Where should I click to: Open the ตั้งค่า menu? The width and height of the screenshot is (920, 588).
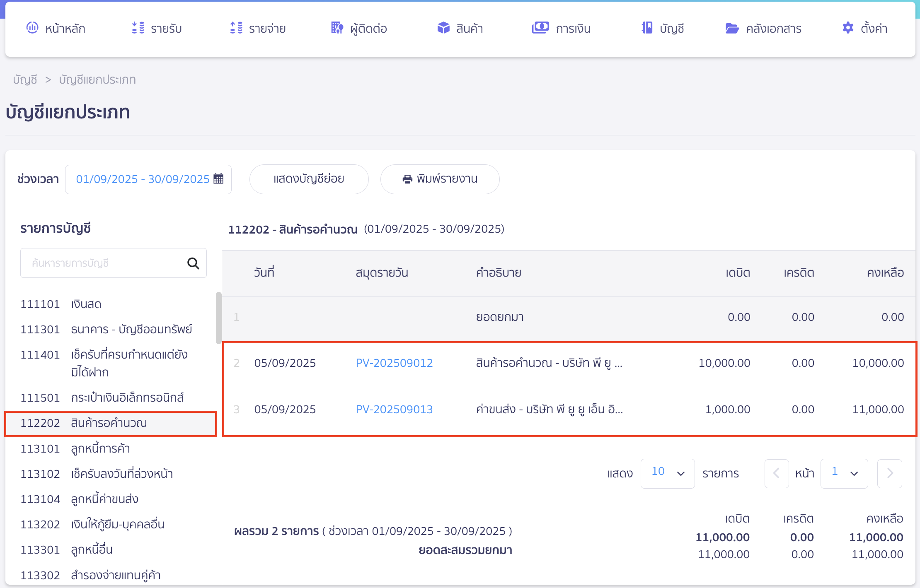[865, 28]
